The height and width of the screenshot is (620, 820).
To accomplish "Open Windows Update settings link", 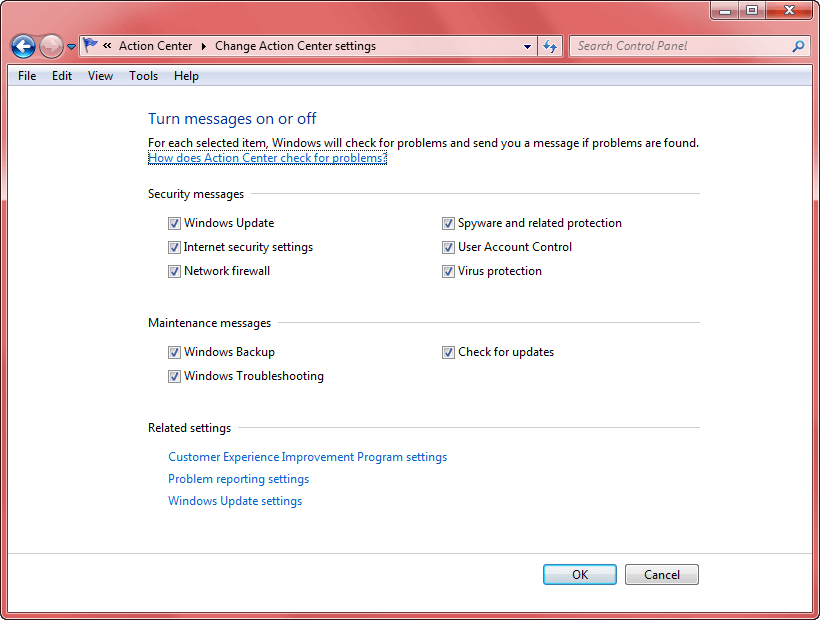I will (x=235, y=501).
